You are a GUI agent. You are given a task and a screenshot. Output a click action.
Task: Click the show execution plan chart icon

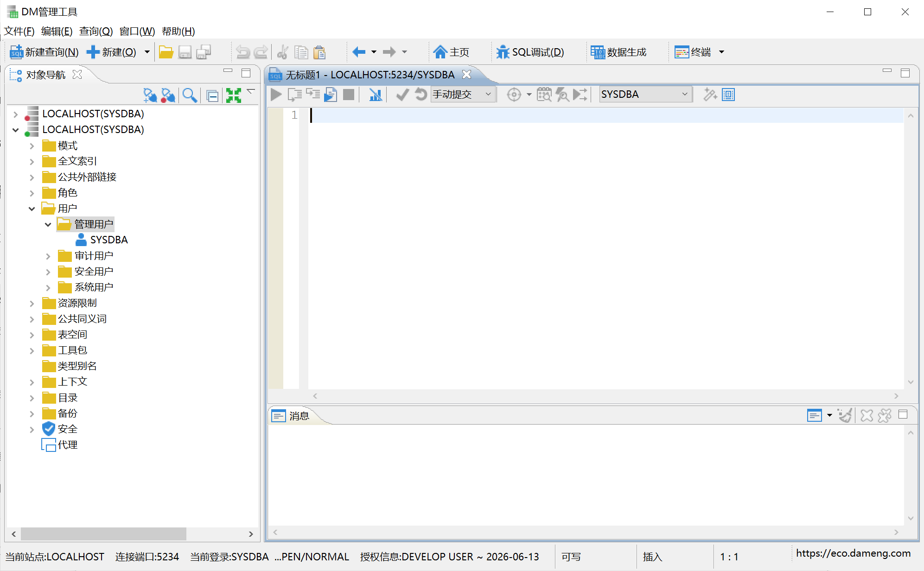click(x=375, y=95)
